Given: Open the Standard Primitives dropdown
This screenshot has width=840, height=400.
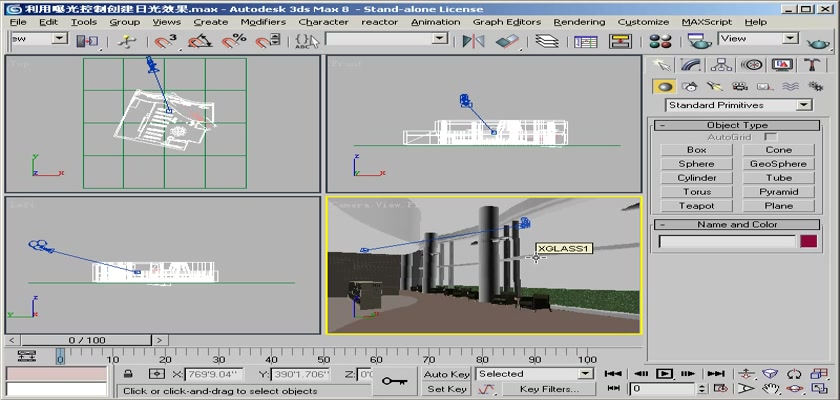Looking at the screenshot, I should [x=738, y=105].
